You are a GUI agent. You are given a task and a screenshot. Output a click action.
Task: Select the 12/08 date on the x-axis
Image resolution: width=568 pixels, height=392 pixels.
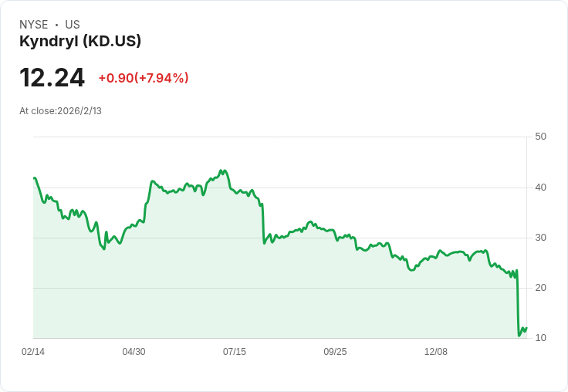tap(436, 352)
